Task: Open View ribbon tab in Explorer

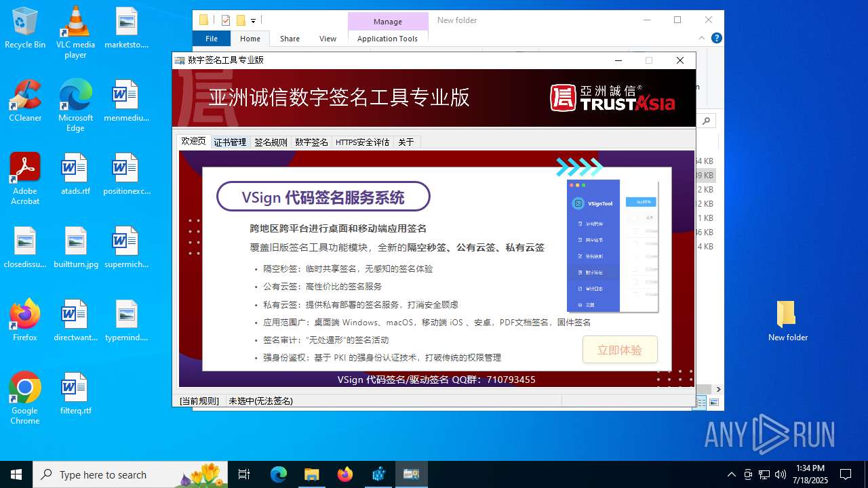Action: 328,39
